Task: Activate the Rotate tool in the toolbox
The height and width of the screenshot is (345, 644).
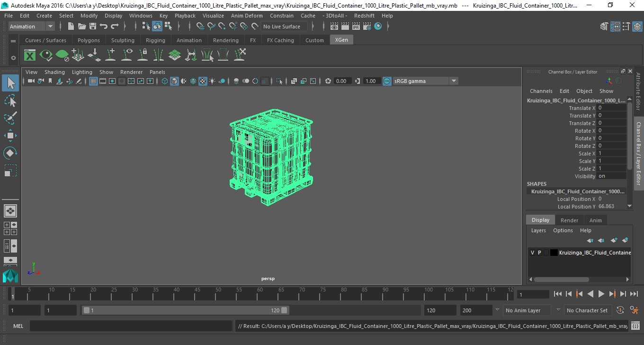Action: 10,153
